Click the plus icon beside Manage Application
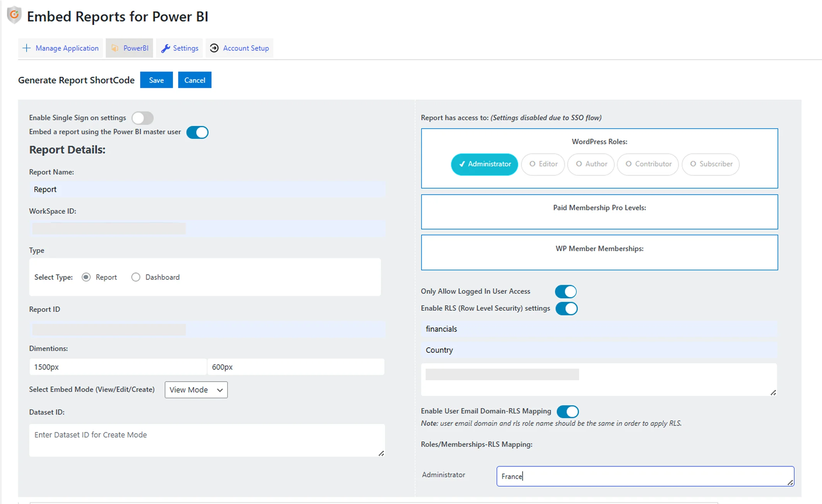Screen dimensions: 822x504 pos(26,48)
